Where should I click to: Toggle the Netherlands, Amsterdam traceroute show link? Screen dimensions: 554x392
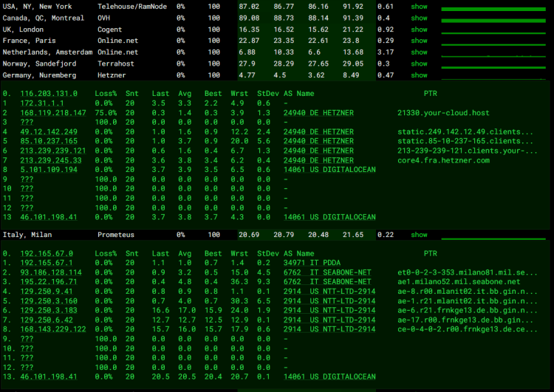pos(419,52)
